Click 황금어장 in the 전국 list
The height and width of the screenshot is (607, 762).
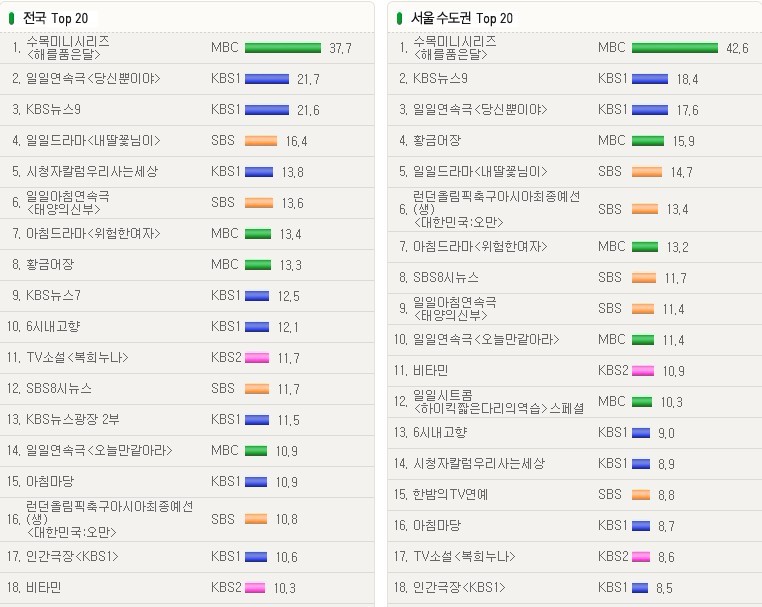click(50, 265)
